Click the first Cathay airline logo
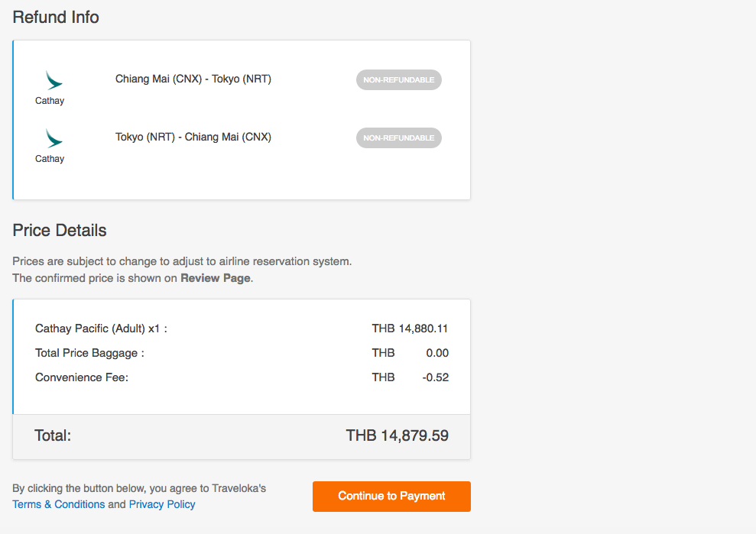This screenshot has height=534, width=756. coord(54,80)
